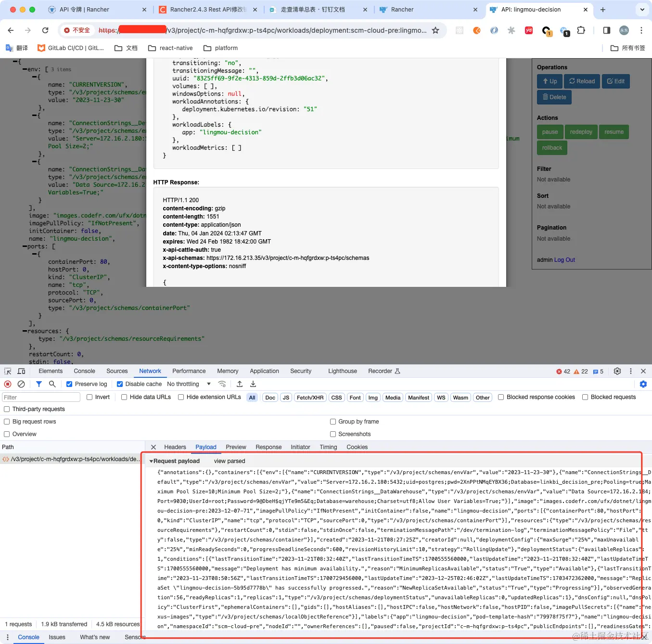Collapse the CURRENTVERSION env entry
This screenshot has width=652, height=644.
(34, 77)
